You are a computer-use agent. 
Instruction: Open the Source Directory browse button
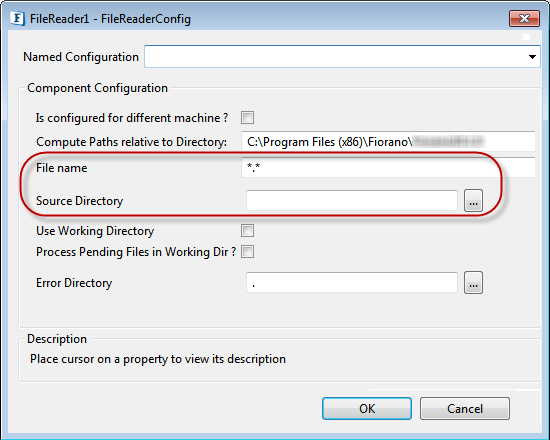(473, 201)
